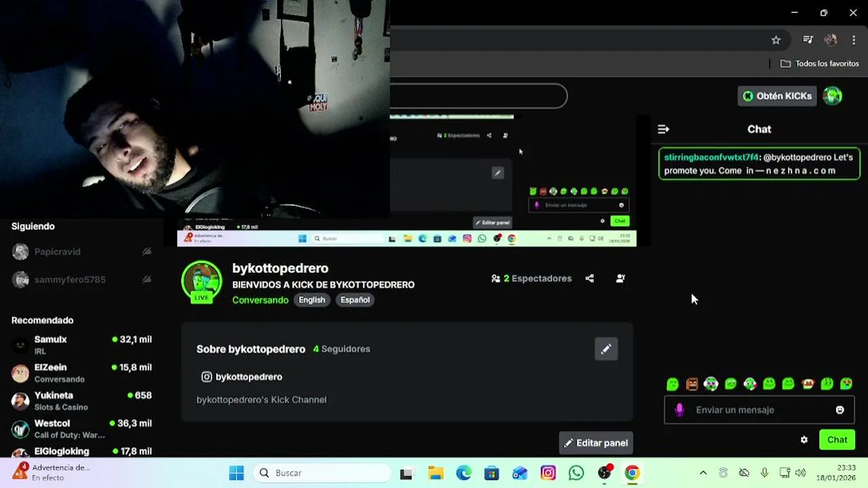Viewport: 868px width, 488px height.
Task: Click the volume icon in the system tray
Action: coord(800,473)
